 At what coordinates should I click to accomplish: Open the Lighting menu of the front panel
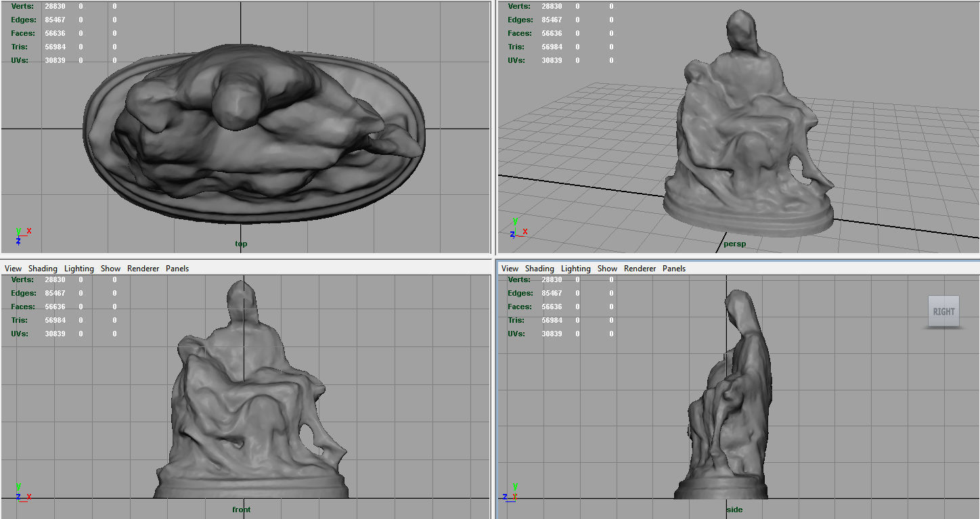click(79, 269)
